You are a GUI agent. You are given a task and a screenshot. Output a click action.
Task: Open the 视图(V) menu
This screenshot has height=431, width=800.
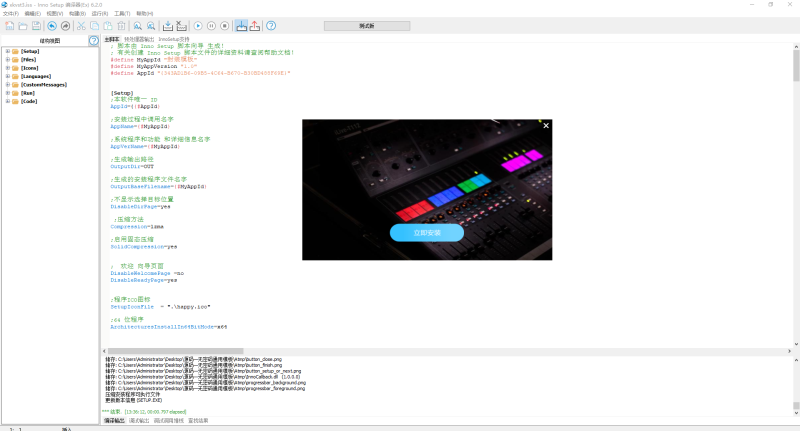coord(55,13)
